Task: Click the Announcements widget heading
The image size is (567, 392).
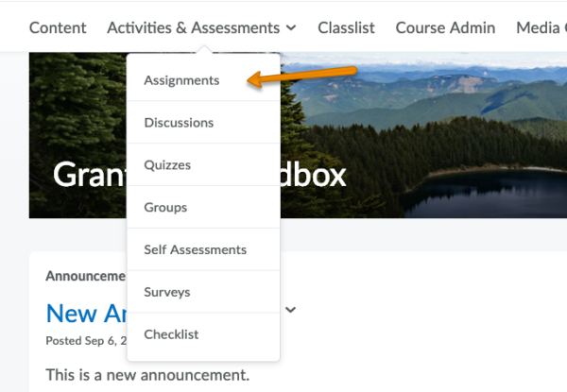Action: [x=85, y=276]
